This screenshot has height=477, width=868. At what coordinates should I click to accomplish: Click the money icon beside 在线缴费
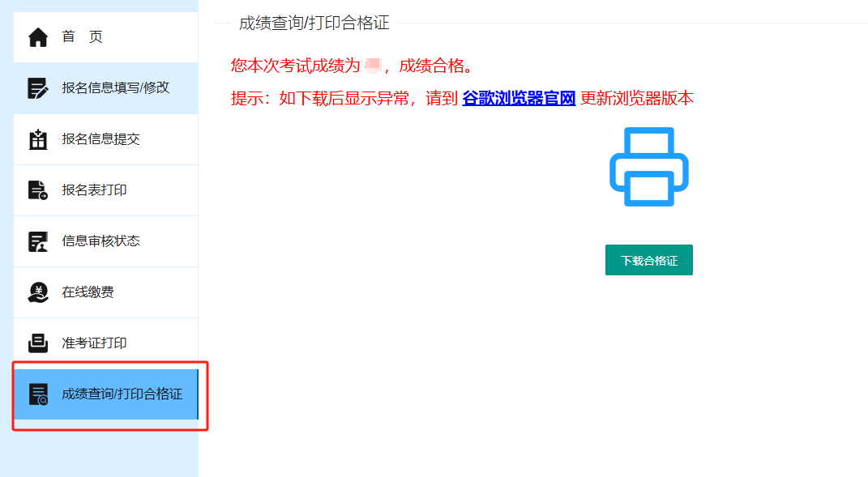pos(37,292)
